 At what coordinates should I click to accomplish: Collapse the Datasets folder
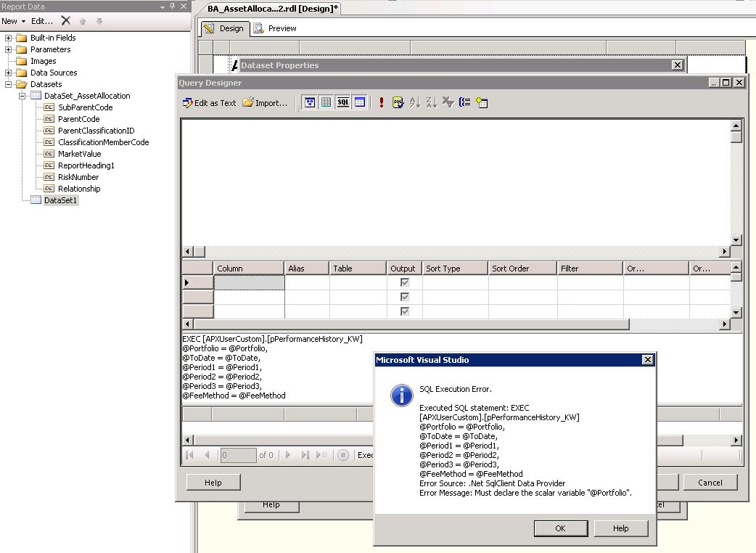coord(8,84)
